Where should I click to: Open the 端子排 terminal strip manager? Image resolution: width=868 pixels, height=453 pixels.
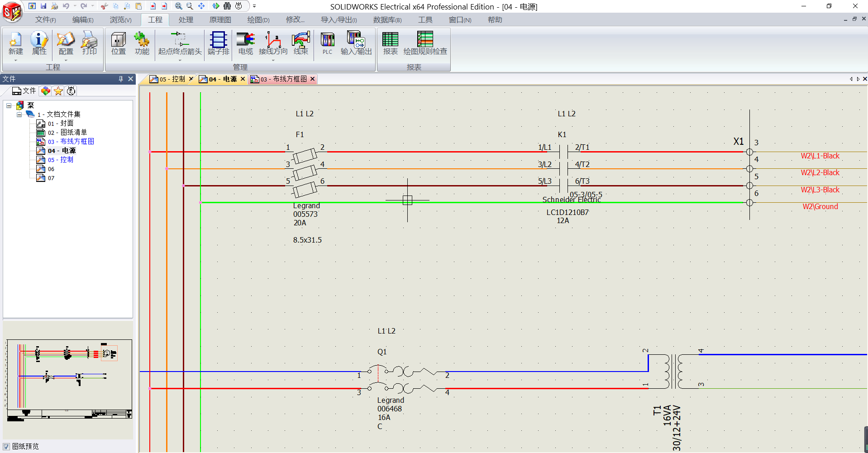(219, 43)
